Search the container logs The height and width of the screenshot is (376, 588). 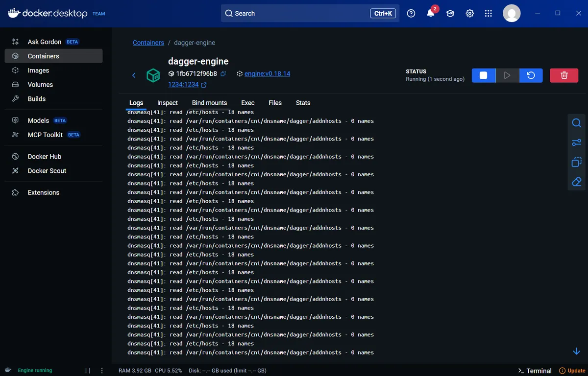pos(577,123)
